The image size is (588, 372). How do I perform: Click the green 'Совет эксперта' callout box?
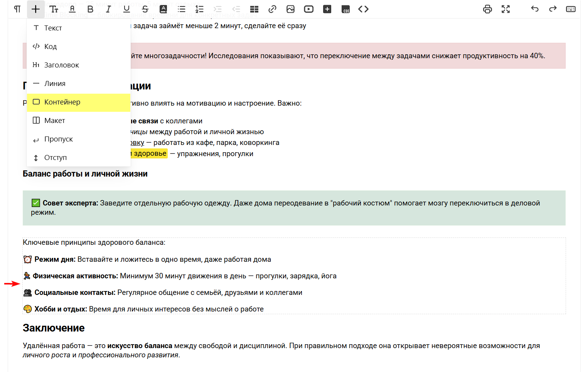pos(294,208)
